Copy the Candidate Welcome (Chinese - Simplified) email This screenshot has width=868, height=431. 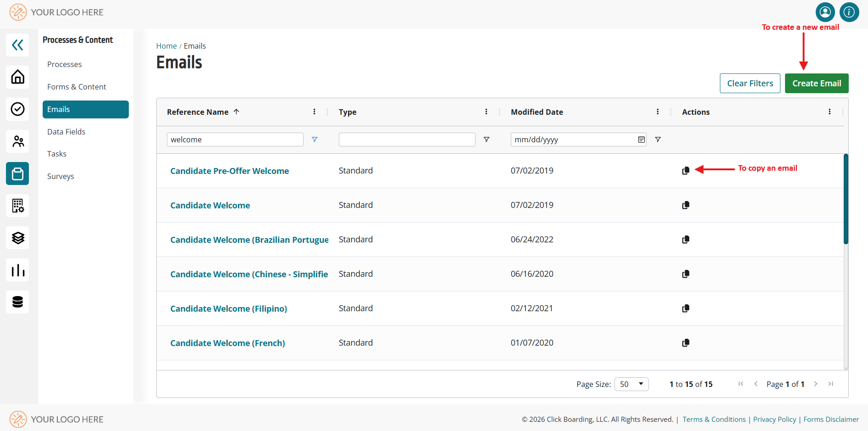(x=686, y=274)
